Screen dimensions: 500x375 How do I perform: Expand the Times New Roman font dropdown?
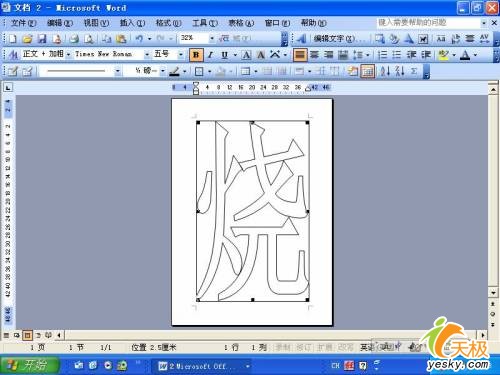point(147,54)
